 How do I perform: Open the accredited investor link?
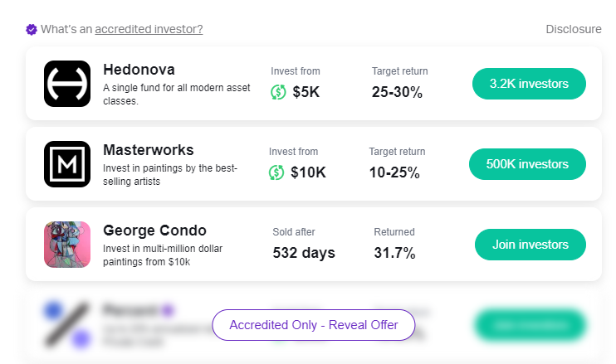click(149, 29)
